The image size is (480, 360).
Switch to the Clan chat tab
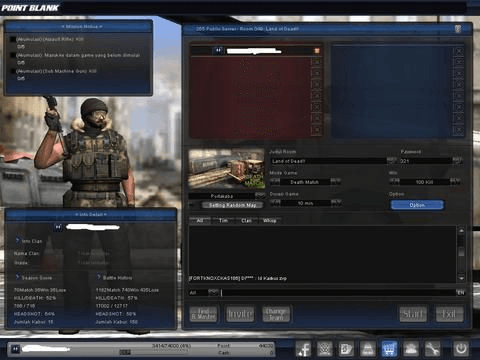247,220
